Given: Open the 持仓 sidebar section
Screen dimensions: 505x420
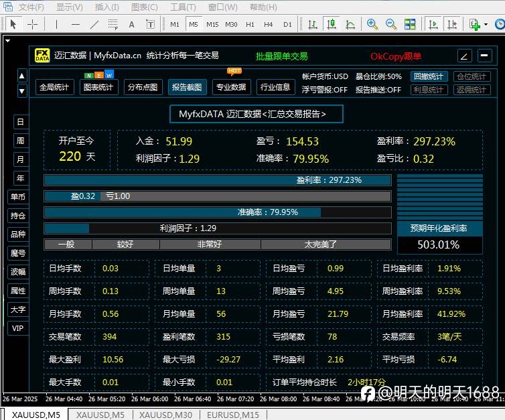Looking at the screenshot, I should click(x=17, y=216).
